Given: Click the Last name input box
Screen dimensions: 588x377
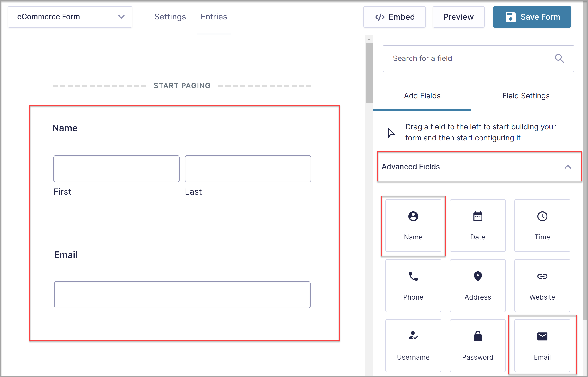Looking at the screenshot, I should [x=248, y=169].
